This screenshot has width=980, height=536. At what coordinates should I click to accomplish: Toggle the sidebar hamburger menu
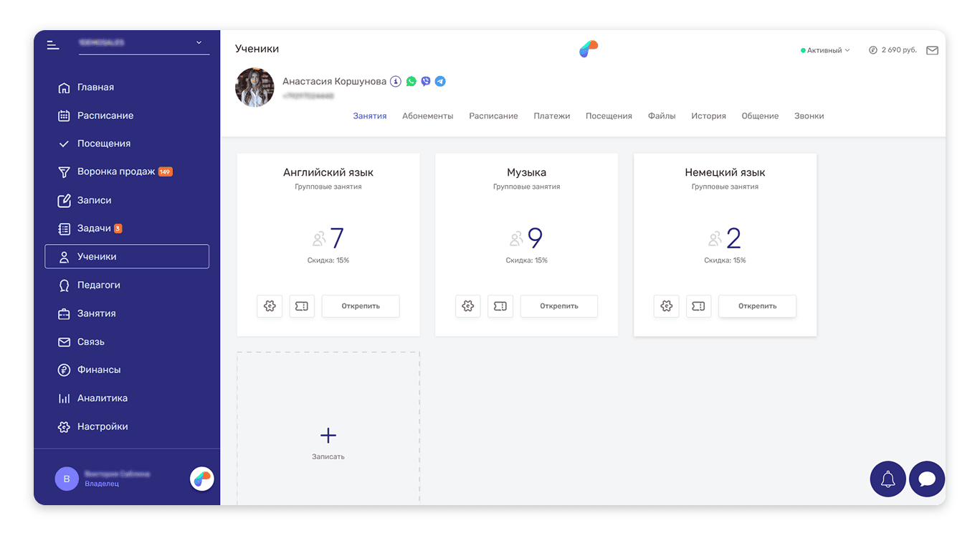coord(53,44)
